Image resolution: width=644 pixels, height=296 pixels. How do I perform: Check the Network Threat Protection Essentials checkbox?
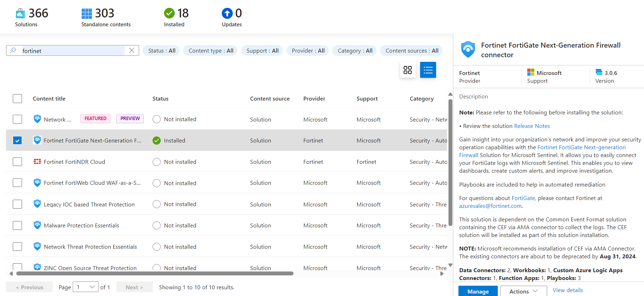tap(17, 246)
